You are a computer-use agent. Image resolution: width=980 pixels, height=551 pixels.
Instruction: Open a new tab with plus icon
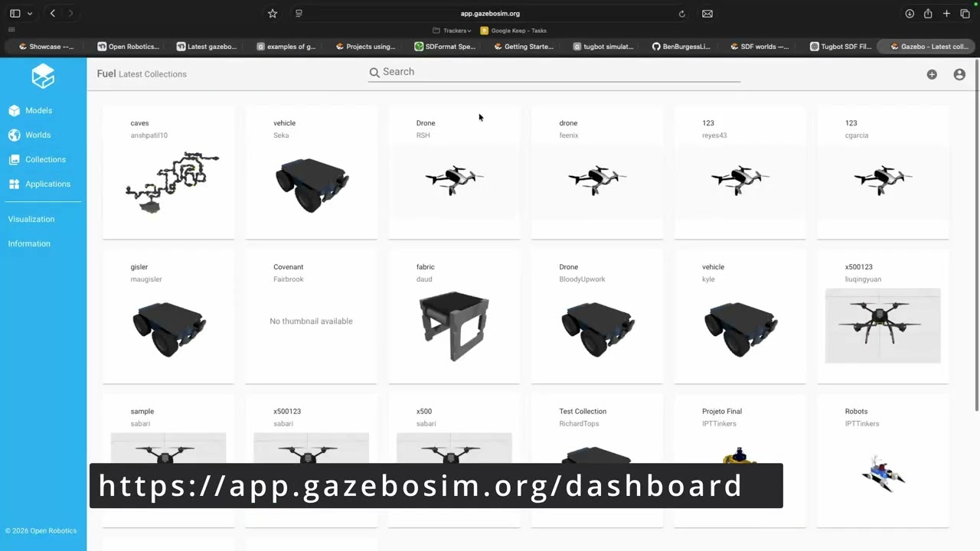[x=947, y=13]
